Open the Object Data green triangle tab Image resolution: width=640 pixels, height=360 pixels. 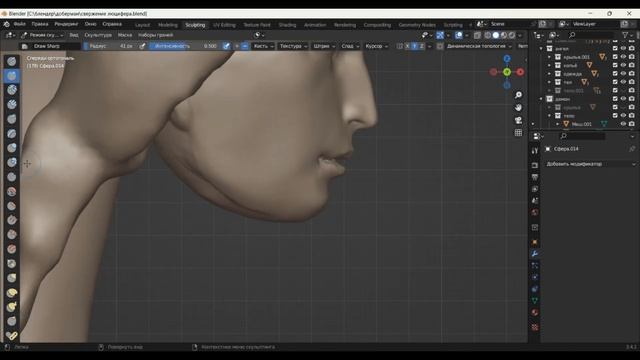pyautogui.click(x=535, y=300)
